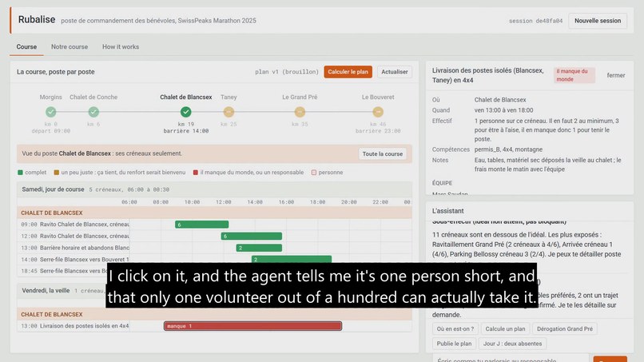Select the Chalet de Blancsex checkpoint circle
Screen dimensions: 644x362
[x=185, y=112]
